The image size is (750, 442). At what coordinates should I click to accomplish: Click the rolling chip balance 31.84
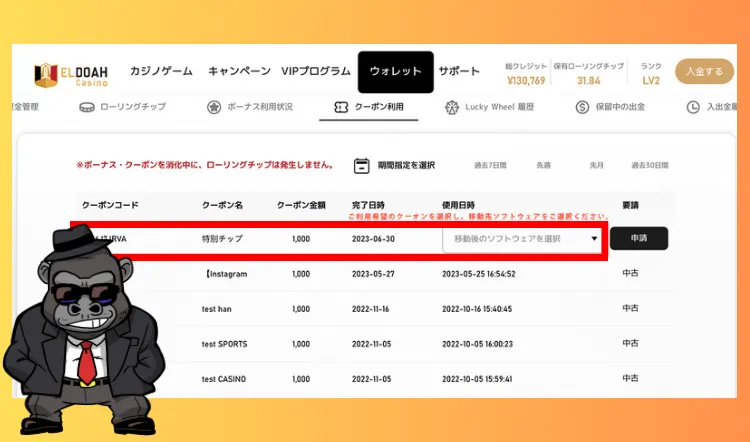pos(589,80)
